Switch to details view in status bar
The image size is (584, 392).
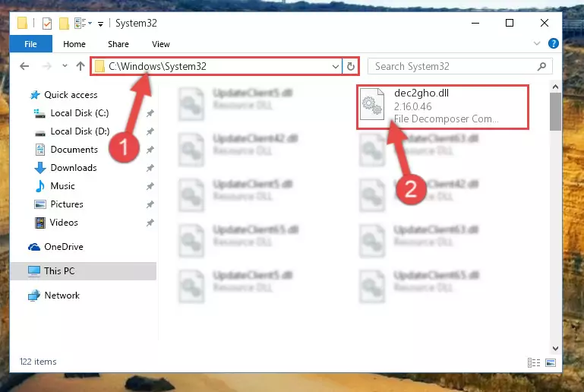tap(534, 362)
